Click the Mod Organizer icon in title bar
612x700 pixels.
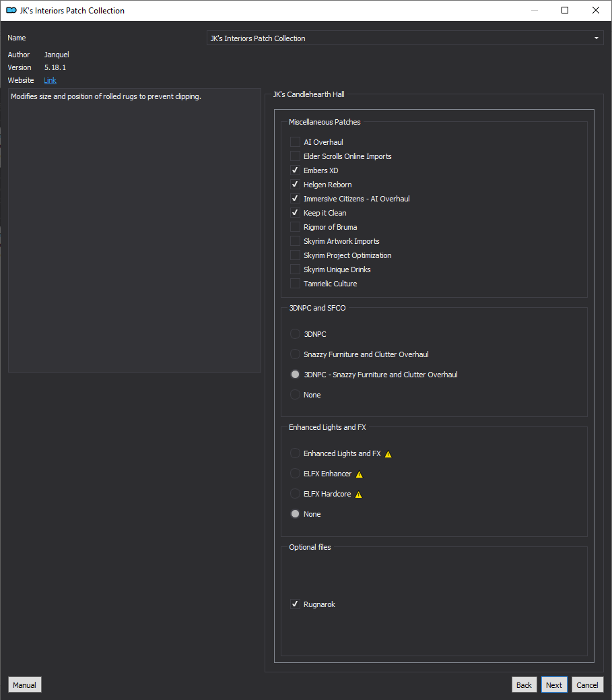11,10
